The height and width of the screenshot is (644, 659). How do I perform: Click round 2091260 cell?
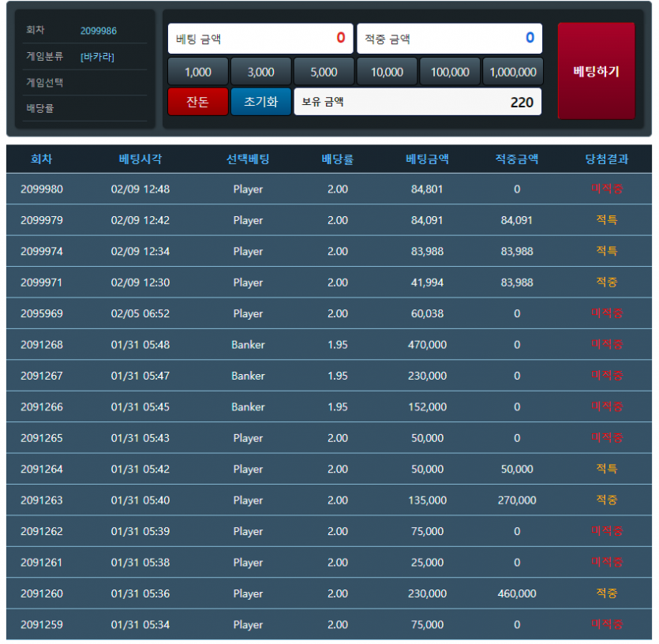point(42,593)
